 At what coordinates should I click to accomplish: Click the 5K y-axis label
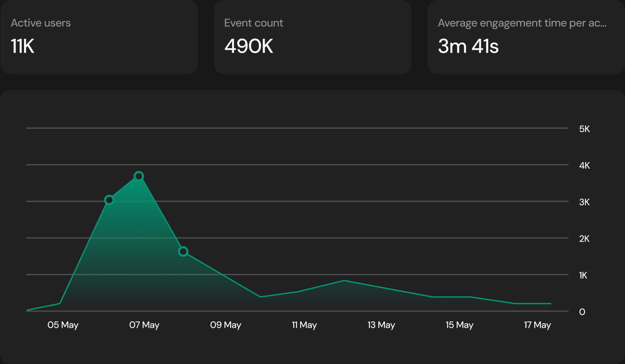click(584, 129)
